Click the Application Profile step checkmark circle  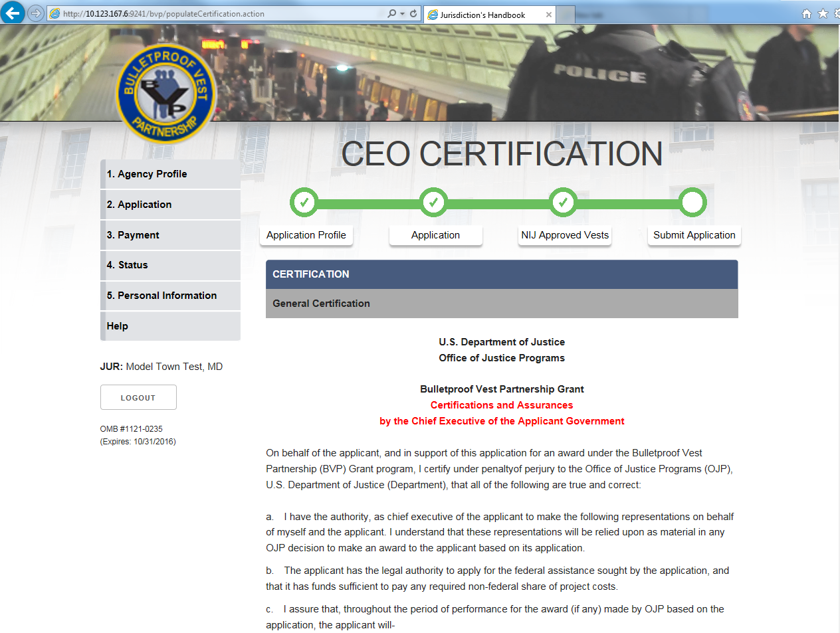coord(304,202)
